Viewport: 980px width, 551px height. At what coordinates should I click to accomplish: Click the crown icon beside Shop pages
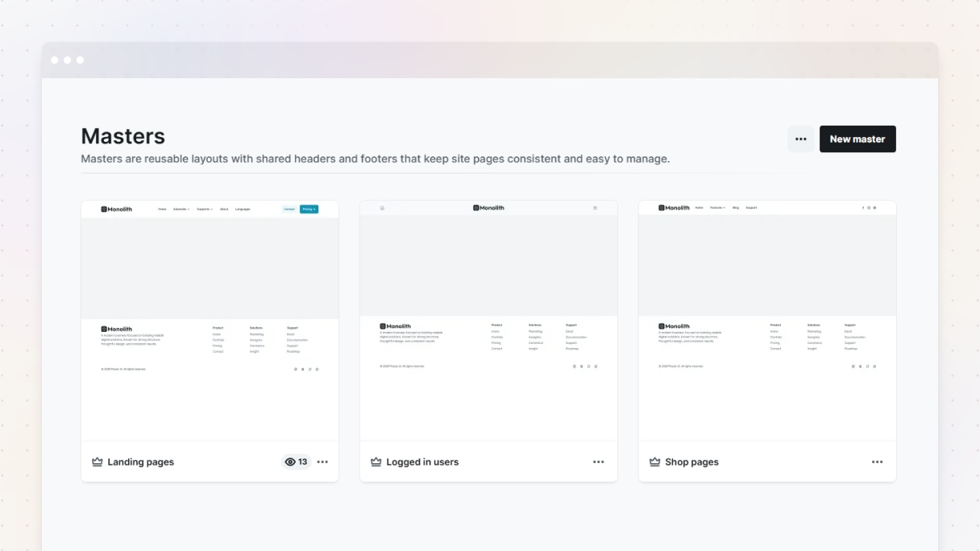coord(655,462)
